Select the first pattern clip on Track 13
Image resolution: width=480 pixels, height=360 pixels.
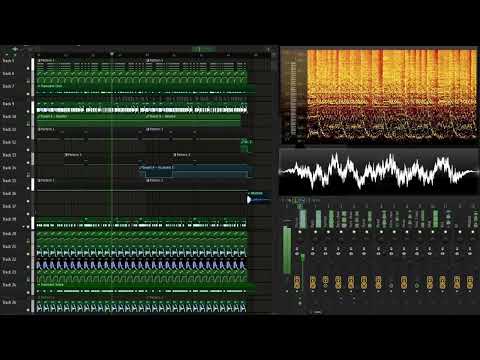point(118,159)
